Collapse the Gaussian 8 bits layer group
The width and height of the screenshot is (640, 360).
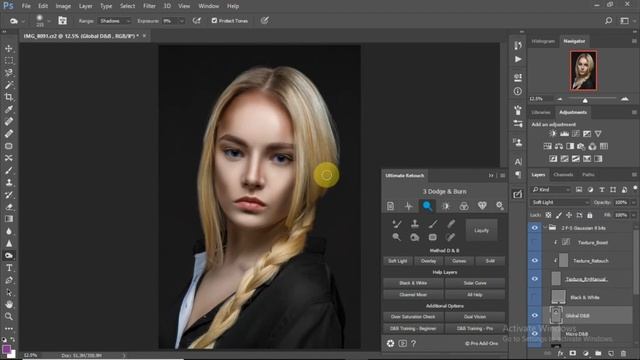click(545, 228)
